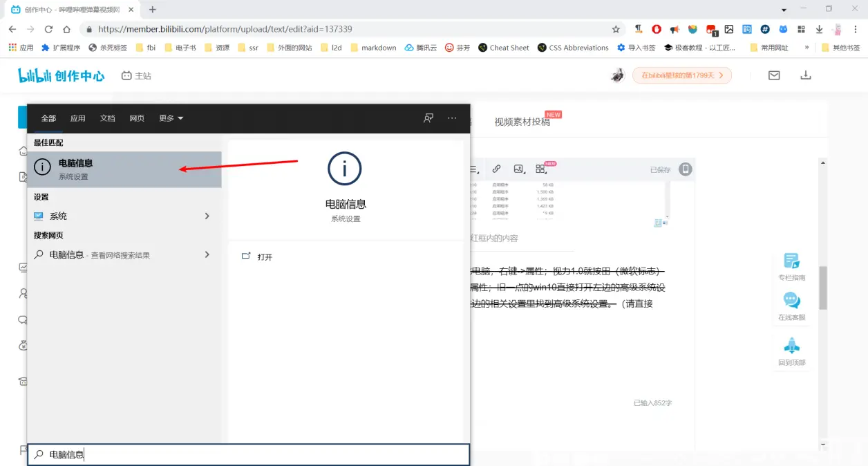Focus the Windows search box containing 电脑信息

(x=249, y=454)
